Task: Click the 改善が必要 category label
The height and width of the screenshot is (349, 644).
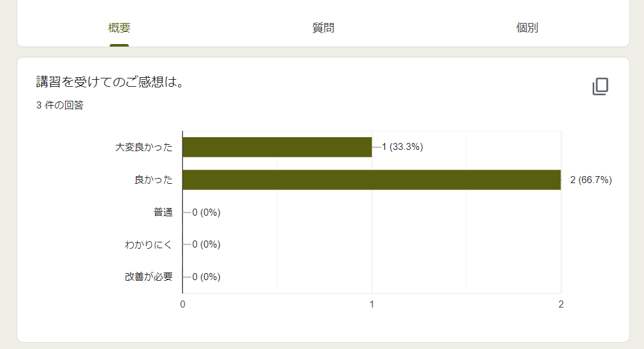Action: coord(149,277)
